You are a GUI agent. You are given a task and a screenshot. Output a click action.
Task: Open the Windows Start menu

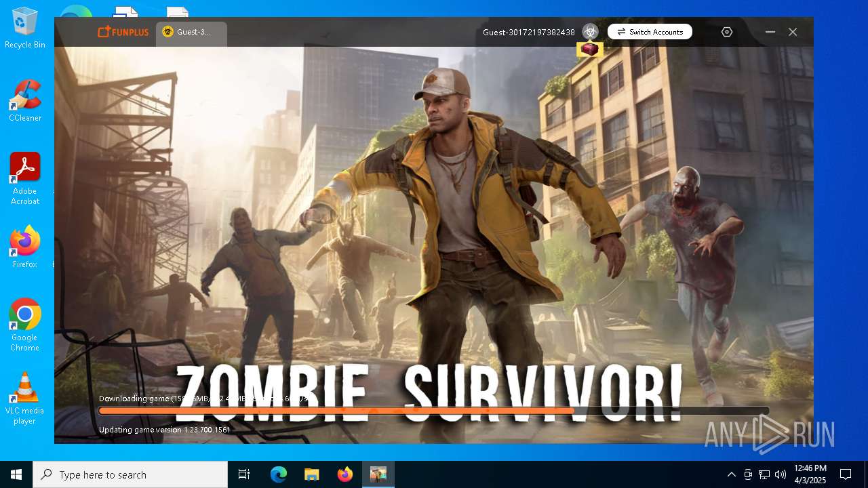(16, 474)
